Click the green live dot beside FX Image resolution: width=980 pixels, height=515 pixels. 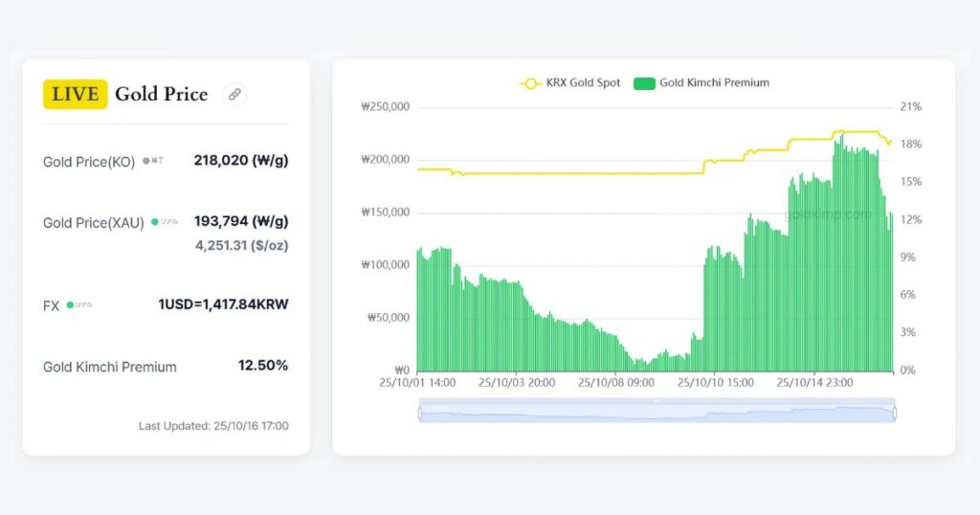70,305
